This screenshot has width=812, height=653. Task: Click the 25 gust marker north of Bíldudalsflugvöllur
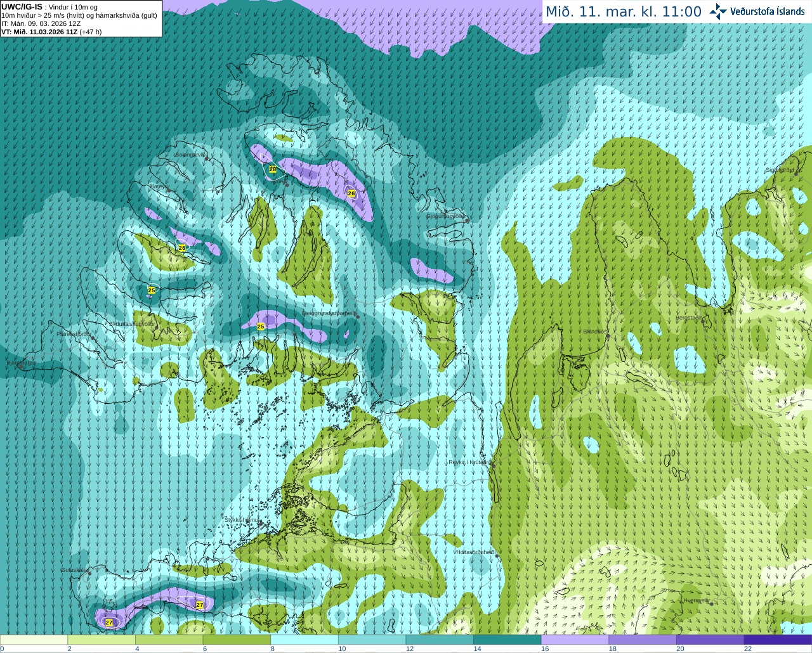[x=152, y=290]
